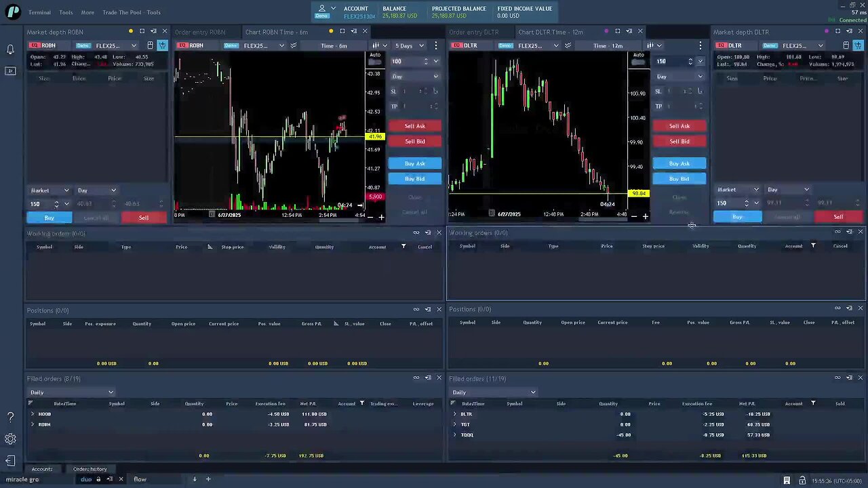Toggle yellow link color dot on Market depth ROBN
868x488 pixels.
point(131,31)
